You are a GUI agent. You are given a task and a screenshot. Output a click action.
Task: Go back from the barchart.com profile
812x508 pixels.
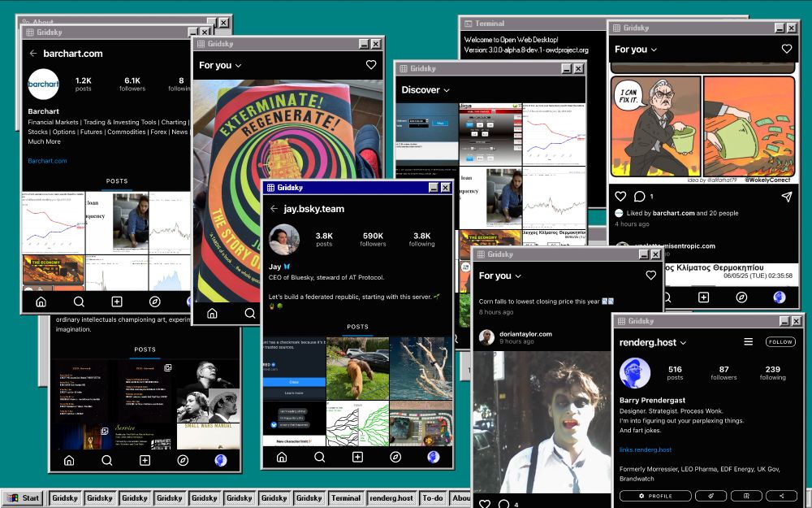tap(33, 54)
